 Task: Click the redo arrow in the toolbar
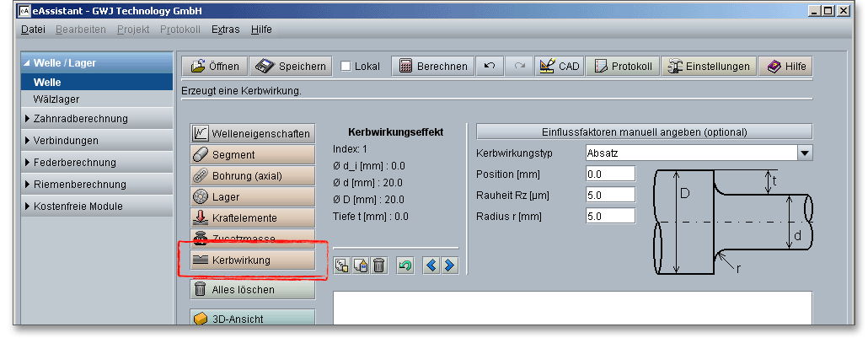pos(519,67)
